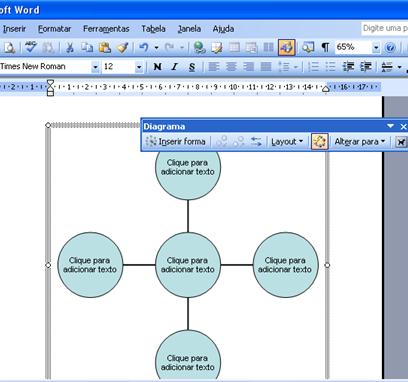Click the Insert Hyperlink globe icon
408x382 pixels.
coord(199,48)
